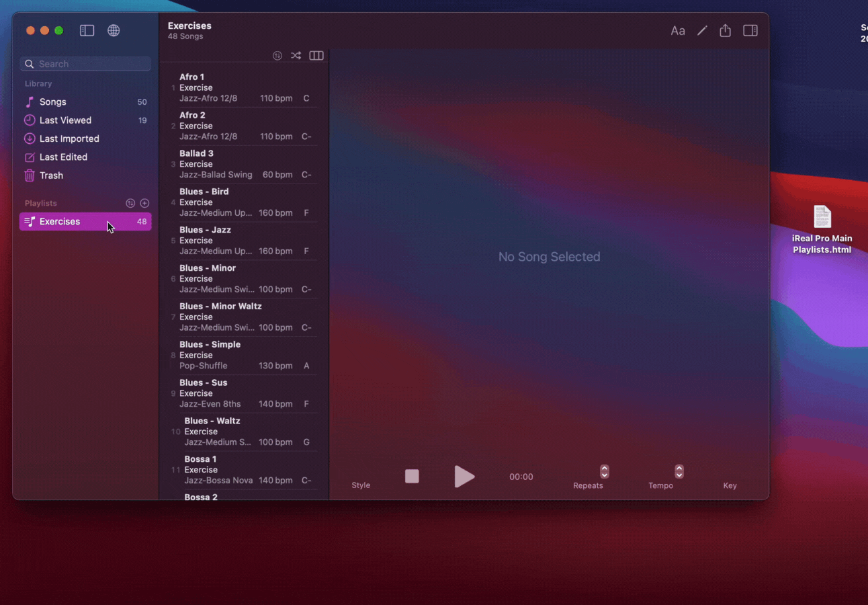
Task: Click the Last Imported download icon
Action: click(x=30, y=138)
